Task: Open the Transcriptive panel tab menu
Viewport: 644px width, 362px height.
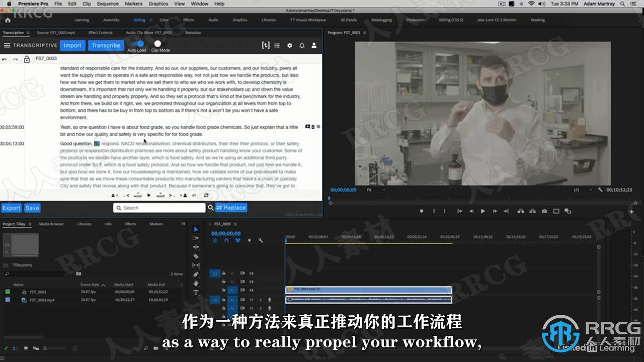Action: 28,33
